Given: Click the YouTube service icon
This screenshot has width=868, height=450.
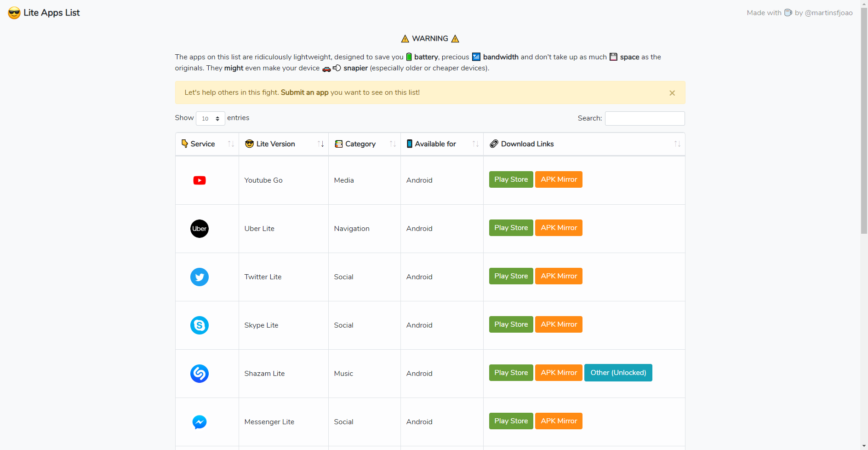Looking at the screenshot, I should point(199,180).
